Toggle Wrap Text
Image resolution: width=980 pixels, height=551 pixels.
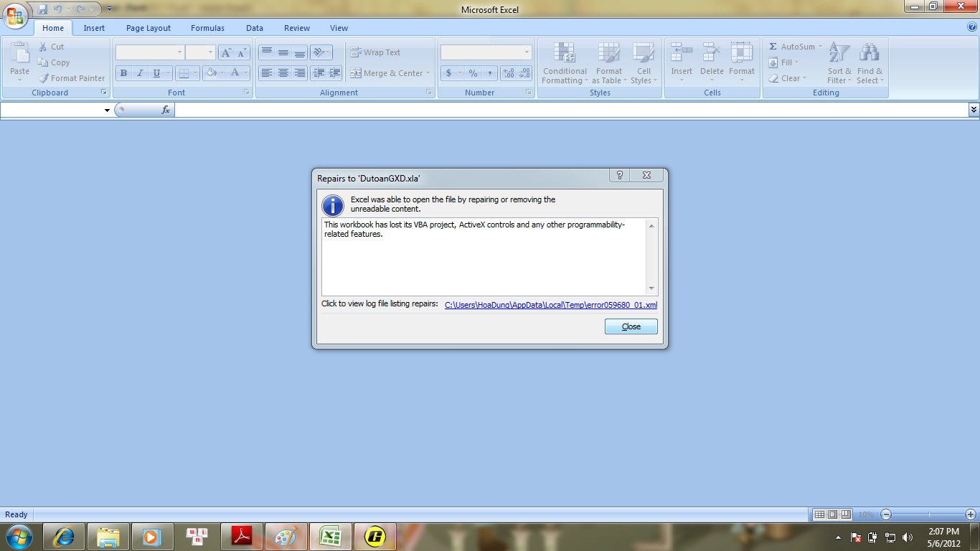click(375, 52)
